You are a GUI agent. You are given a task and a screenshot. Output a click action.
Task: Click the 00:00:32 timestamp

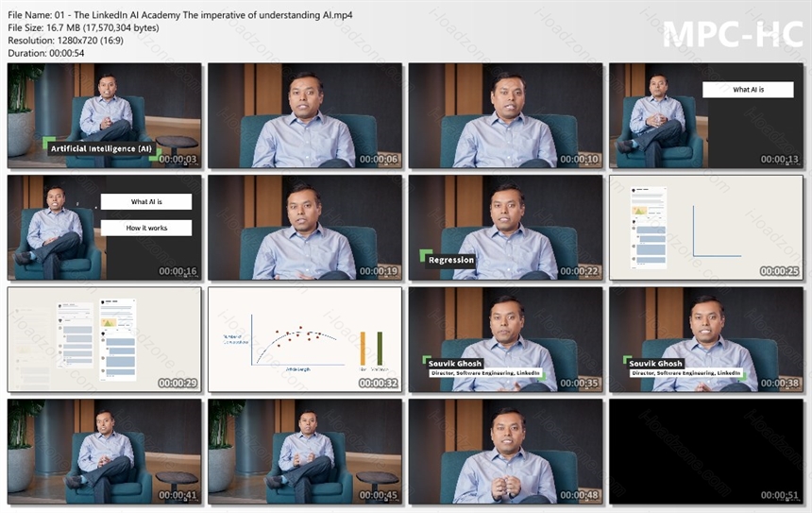point(378,383)
